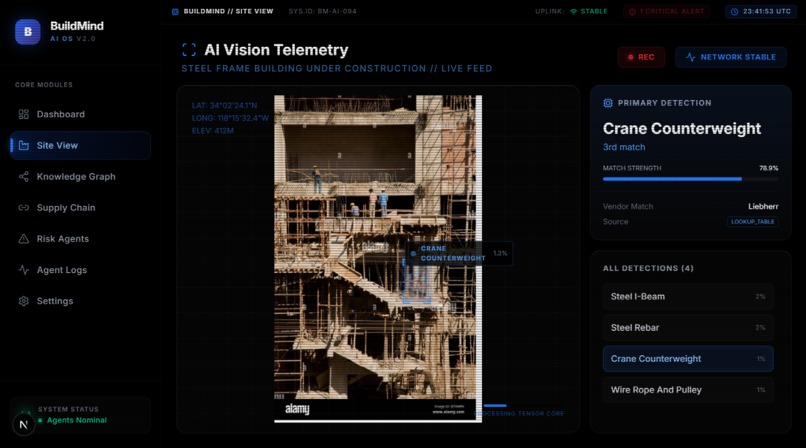Click the ELEV: 412M readout
This screenshot has width=806, height=448.
coord(212,131)
